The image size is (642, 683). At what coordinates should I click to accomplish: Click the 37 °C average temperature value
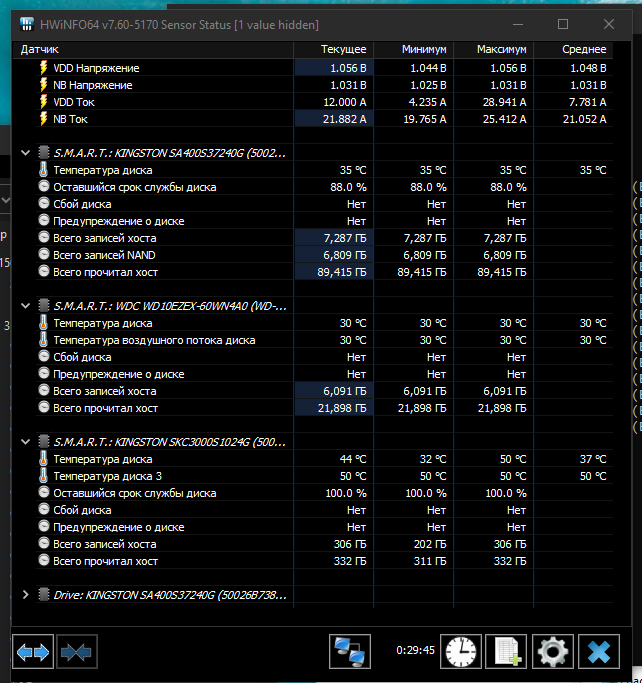pos(593,459)
